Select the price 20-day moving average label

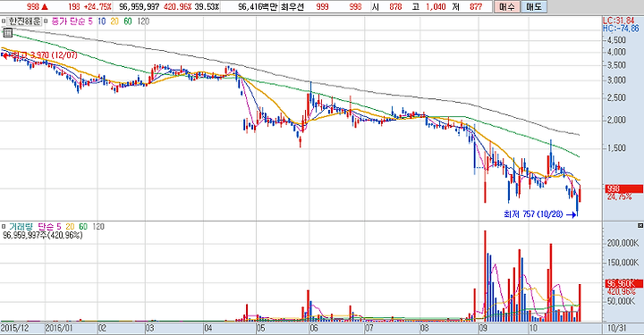click(114, 21)
